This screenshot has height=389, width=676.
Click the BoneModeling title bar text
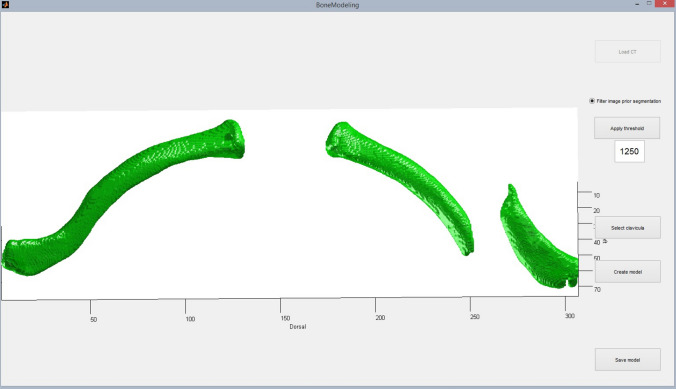(337, 5)
